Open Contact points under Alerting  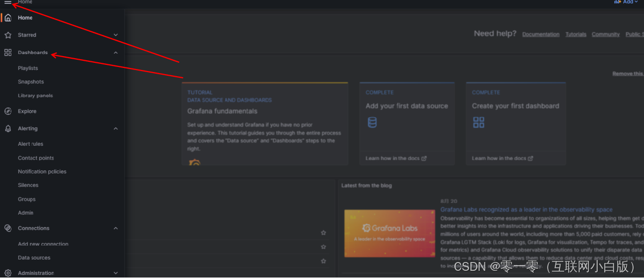coord(36,158)
